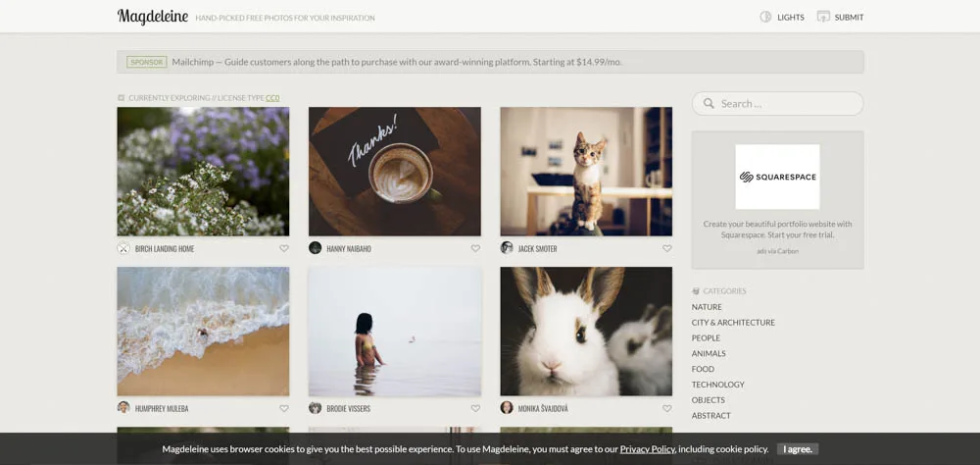980x465 pixels.
Task: Click the Magdeleine logo
Action: 153,17
